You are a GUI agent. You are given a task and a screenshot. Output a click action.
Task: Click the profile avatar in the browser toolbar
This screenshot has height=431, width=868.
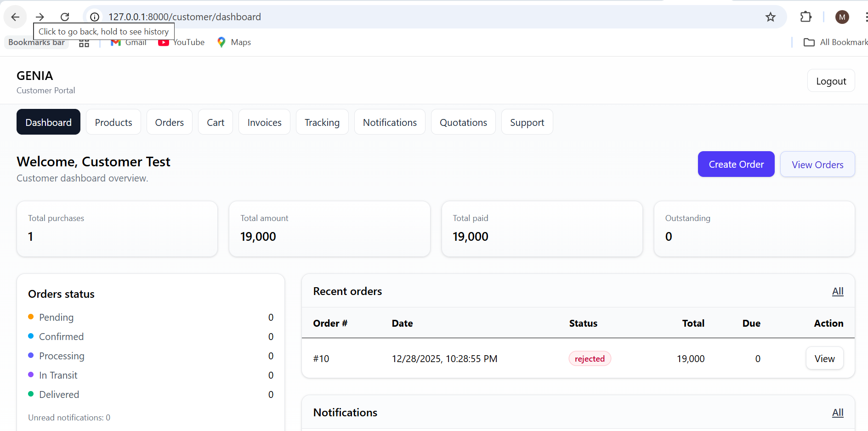pos(842,17)
